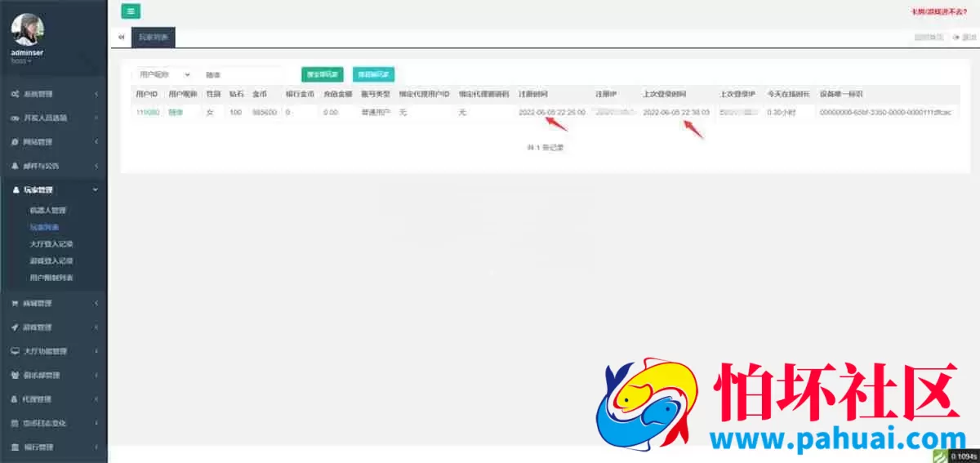Open the boss role dropdown under adminser
980x463 pixels.
pos(20,60)
